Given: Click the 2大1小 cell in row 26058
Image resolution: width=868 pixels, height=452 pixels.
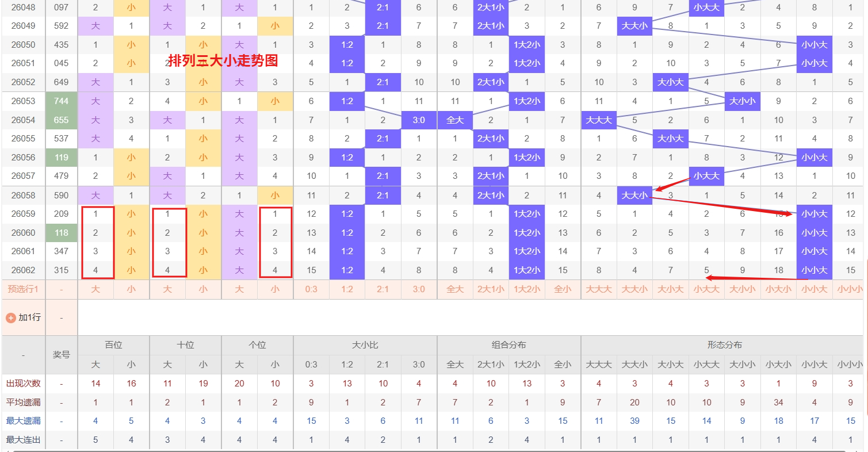Looking at the screenshot, I should coord(491,195).
